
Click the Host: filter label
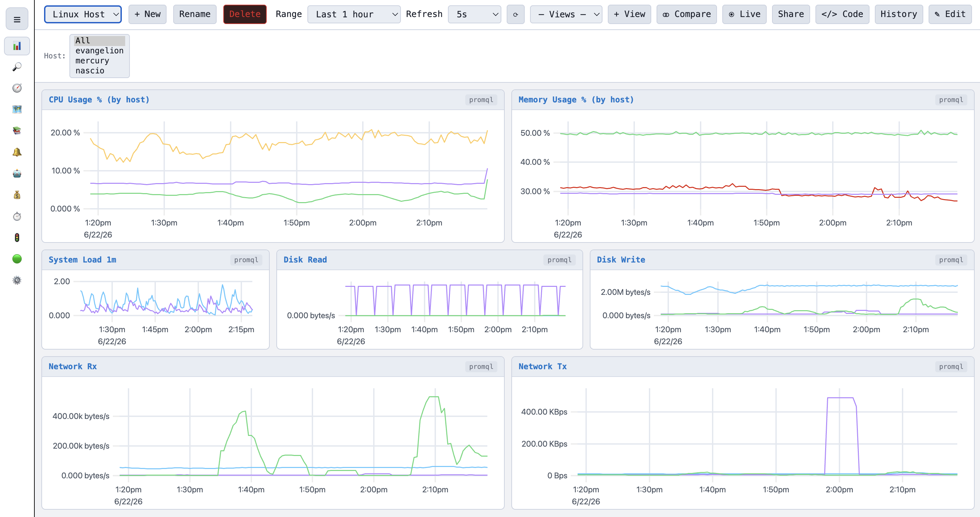[54, 56]
